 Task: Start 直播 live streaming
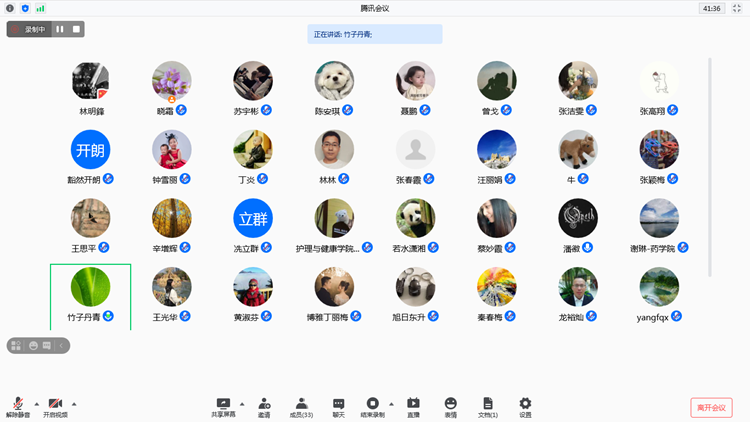click(x=413, y=406)
